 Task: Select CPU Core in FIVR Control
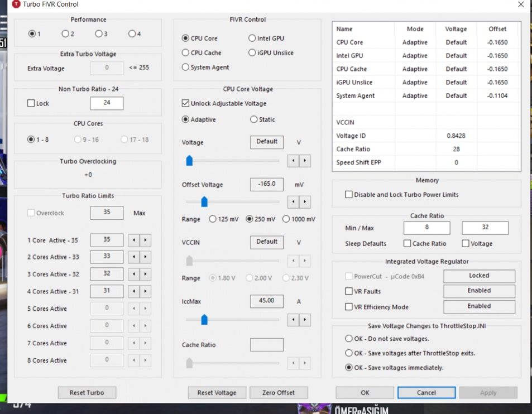(185, 38)
